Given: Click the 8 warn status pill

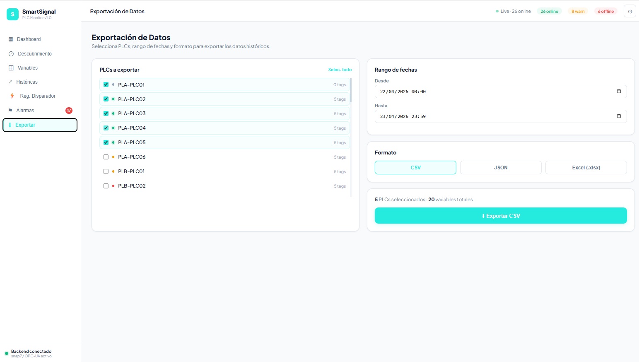Looking at the screenshot, I should 578,12.
